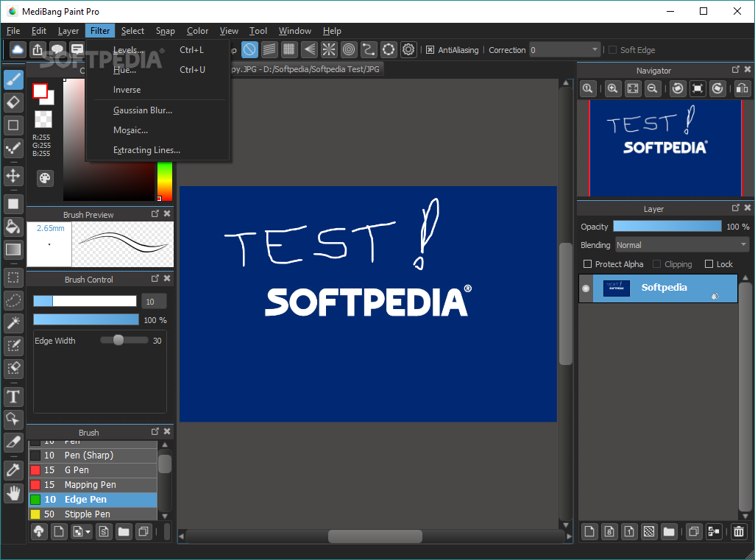Screen dimensions: 755x560
Task: Open the color palette icon
Action: click(45, 179)
